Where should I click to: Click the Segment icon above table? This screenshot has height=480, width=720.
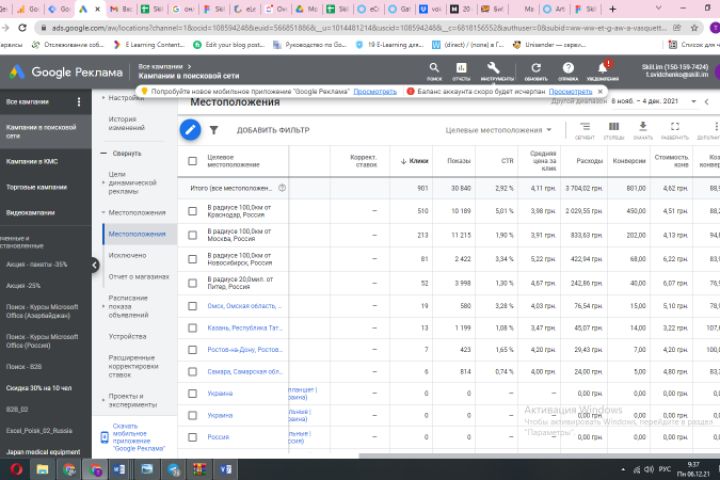(584, 129)
